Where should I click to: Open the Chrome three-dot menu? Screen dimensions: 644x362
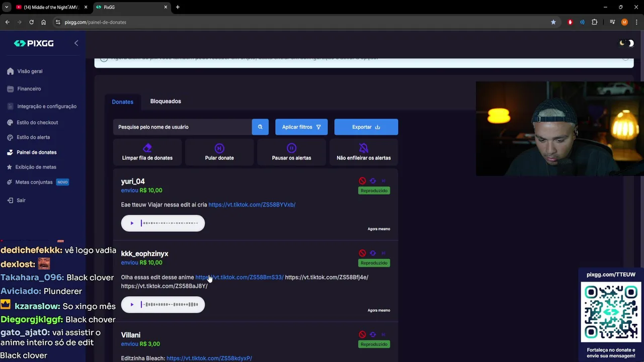click(x=636, y=22)
